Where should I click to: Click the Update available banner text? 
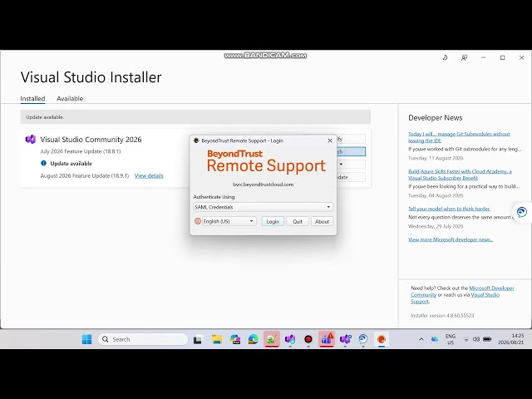pyautogui.click(x=45, y=117)
